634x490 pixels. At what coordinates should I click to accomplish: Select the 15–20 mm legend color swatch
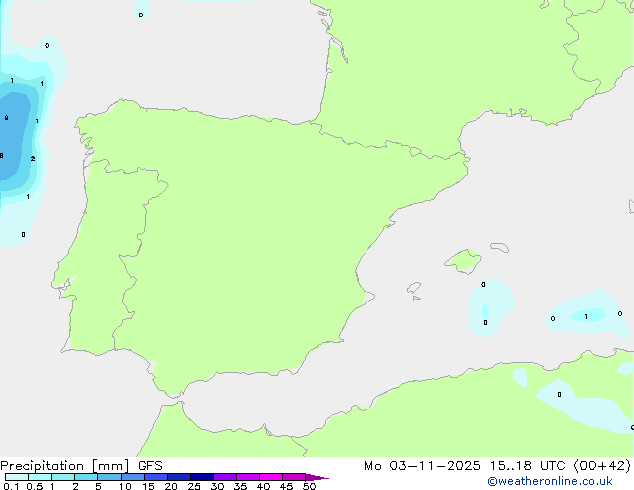pyautogui.click(x=155, y=477)
